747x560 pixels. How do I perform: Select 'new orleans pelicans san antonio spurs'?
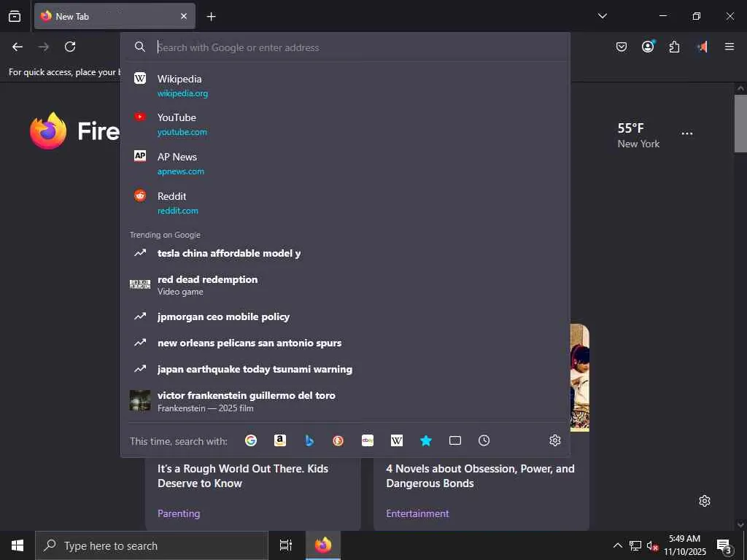pyautogui.click(x=345, y=343)
